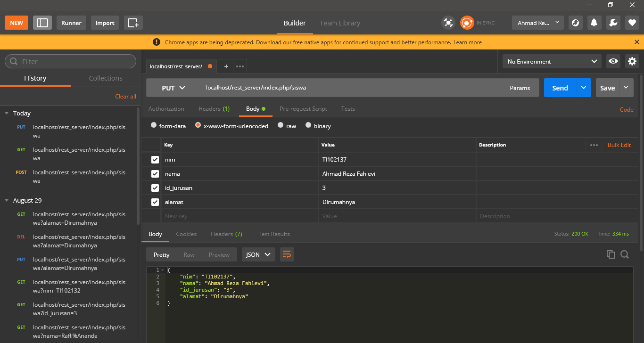Open the column options ellipsis
Image resolution: width=644 pixels, height=343 pixels.
pos(594,145)
